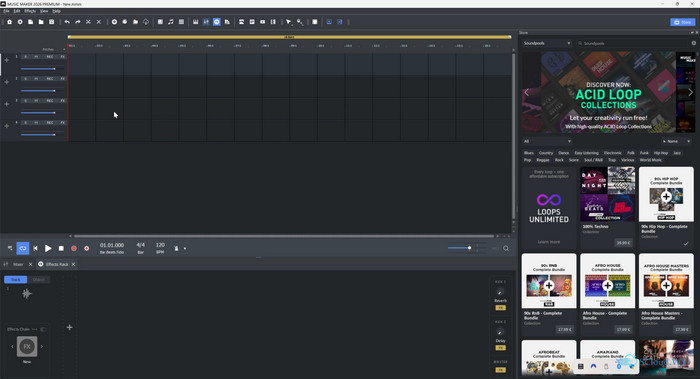Open the Edit menu
700x379 pixels.
click(17, 11)
